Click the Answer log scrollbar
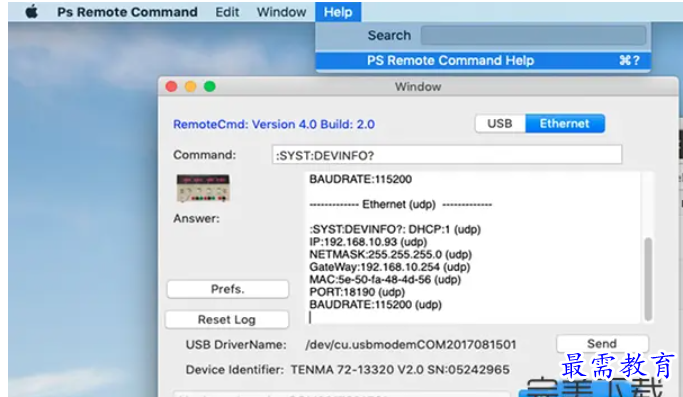This screenshot has width=683, height=397. pos(648,279)
